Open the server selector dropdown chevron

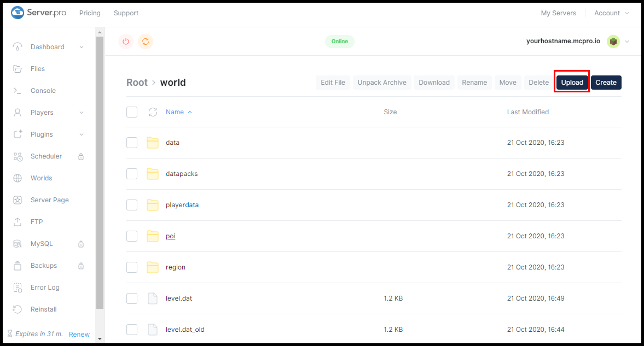(627, 42)
